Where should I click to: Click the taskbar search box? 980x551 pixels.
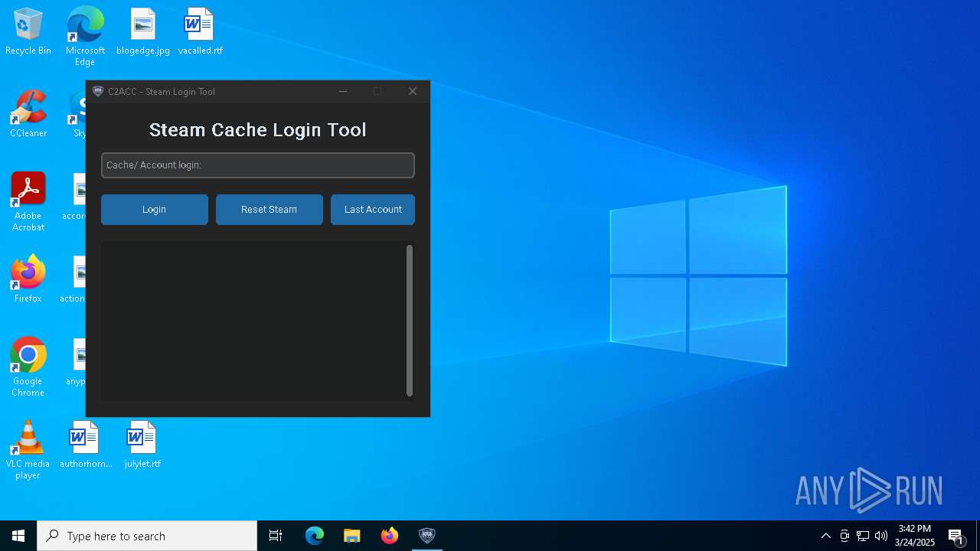point(147,536)
